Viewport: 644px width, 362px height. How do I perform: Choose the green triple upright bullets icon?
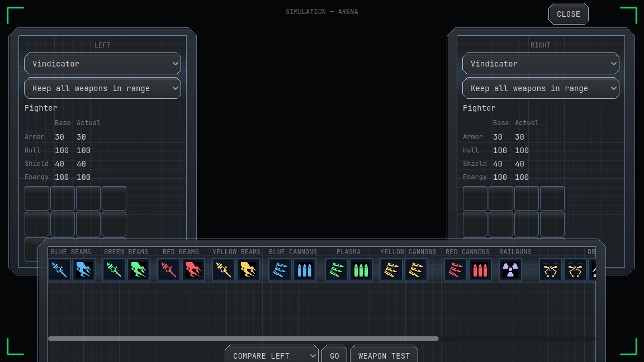[x=361, y=270]
